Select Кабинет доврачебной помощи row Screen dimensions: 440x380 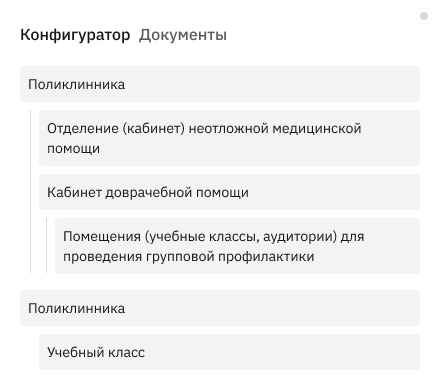229,192
